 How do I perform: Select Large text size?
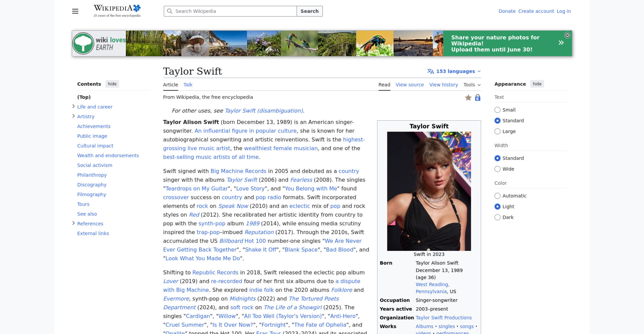497,132
